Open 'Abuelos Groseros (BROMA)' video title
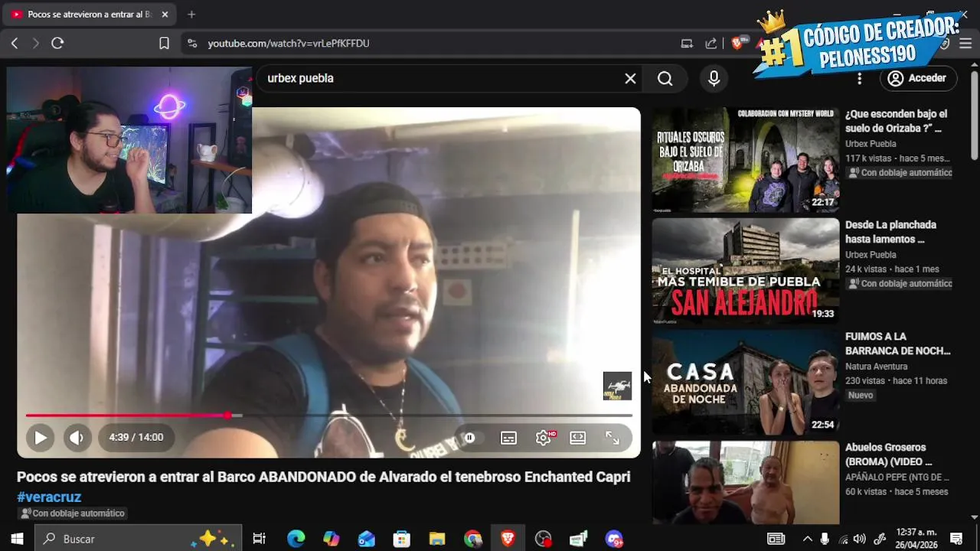This screenshot has height=551, width=980. click(x=889, y=455)
